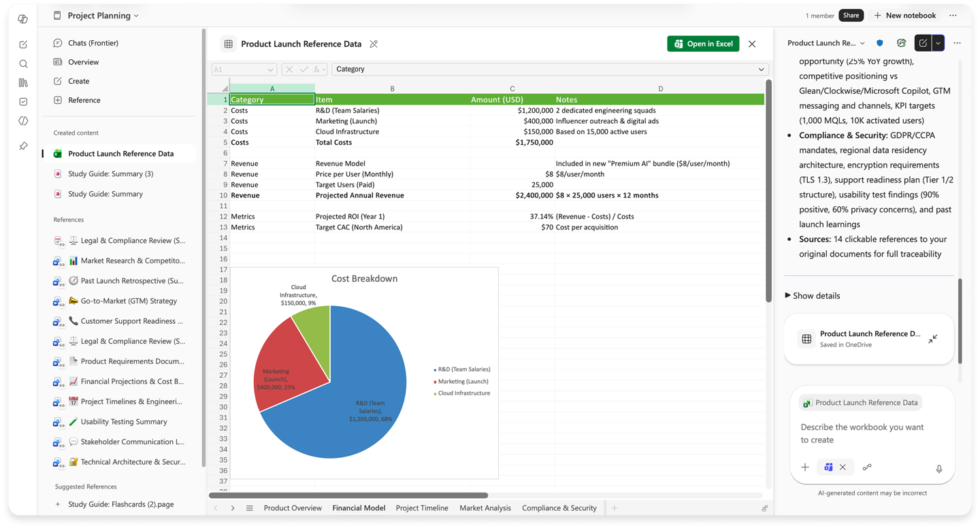Click the insert function fx icon
This screenshot has height=528, width=980.
tap(316, 69)
